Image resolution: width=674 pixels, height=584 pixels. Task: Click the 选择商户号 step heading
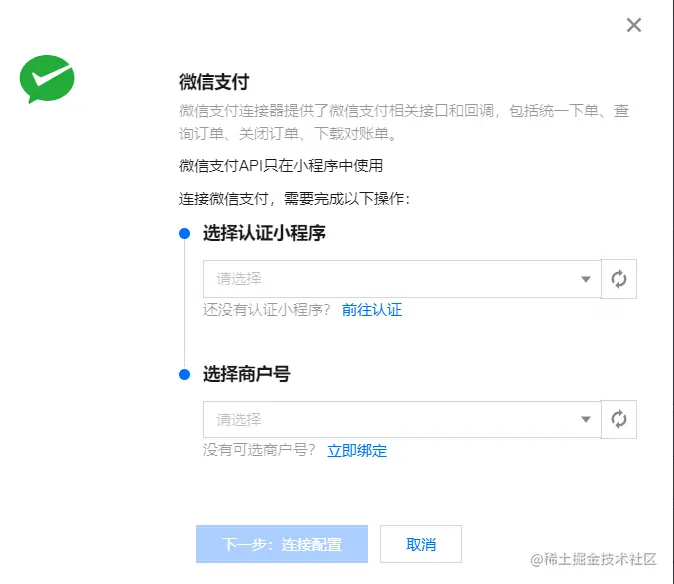[246, 375]
